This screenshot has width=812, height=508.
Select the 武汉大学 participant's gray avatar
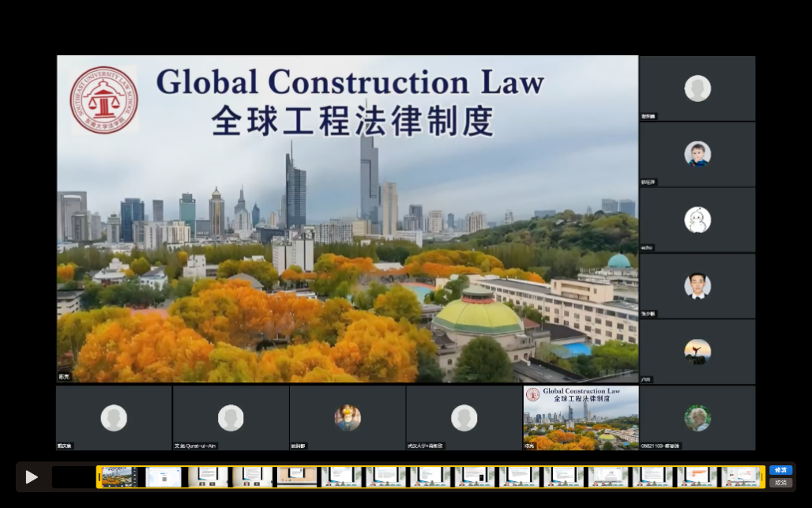coord(464,418)
